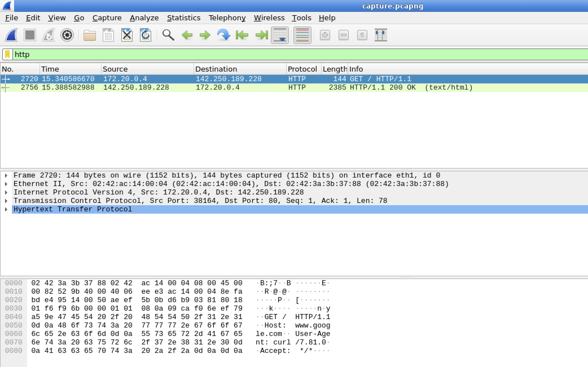Screen dimensions: 588x367
Task: Open the Capture options gear icon
Action: coord(67,35)
